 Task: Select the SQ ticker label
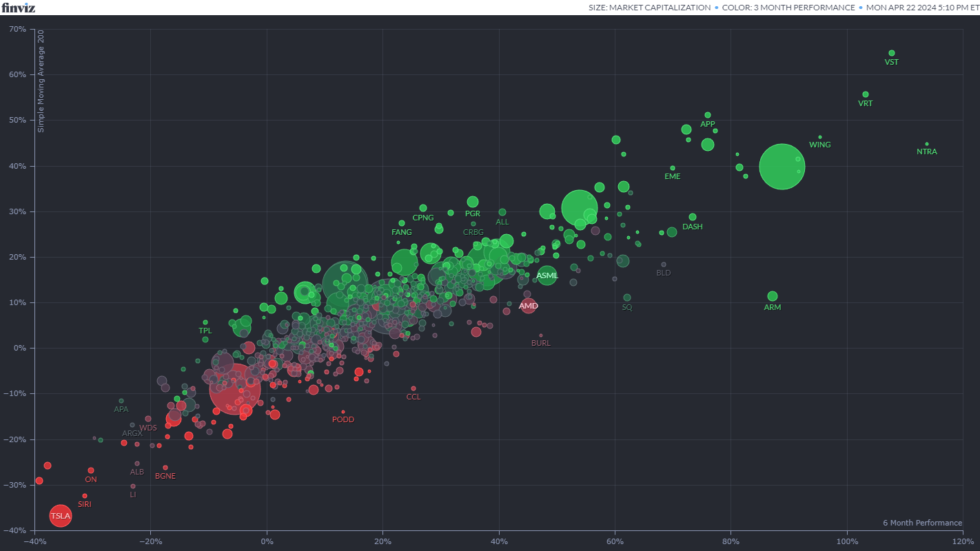627,307
